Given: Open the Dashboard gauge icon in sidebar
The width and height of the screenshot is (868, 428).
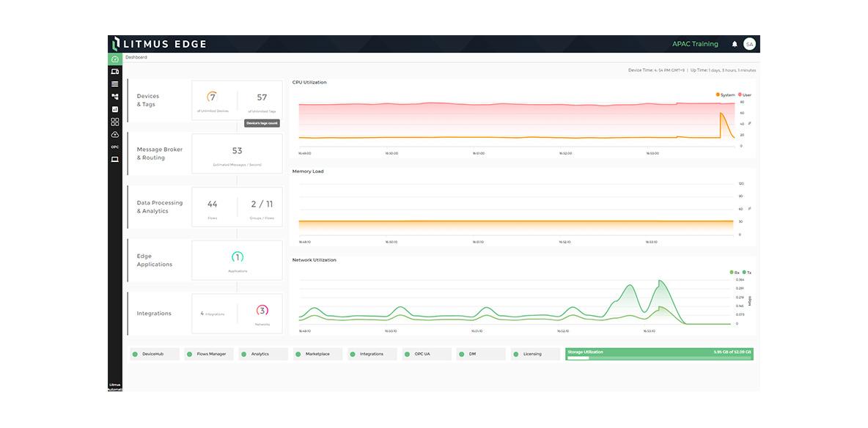Looking at the screenshot, I should 115,59.
